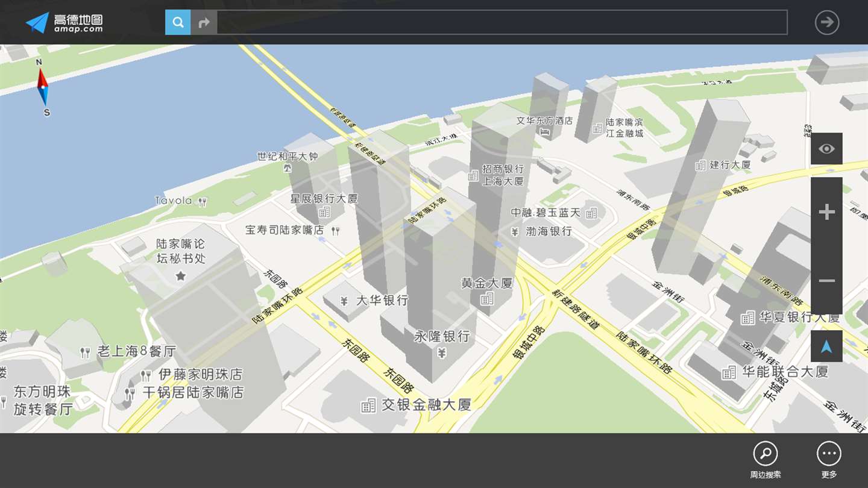Click the star icon at 陆家嘴论坛秘书处
The image size is (868, 488).
pos(180,276)
